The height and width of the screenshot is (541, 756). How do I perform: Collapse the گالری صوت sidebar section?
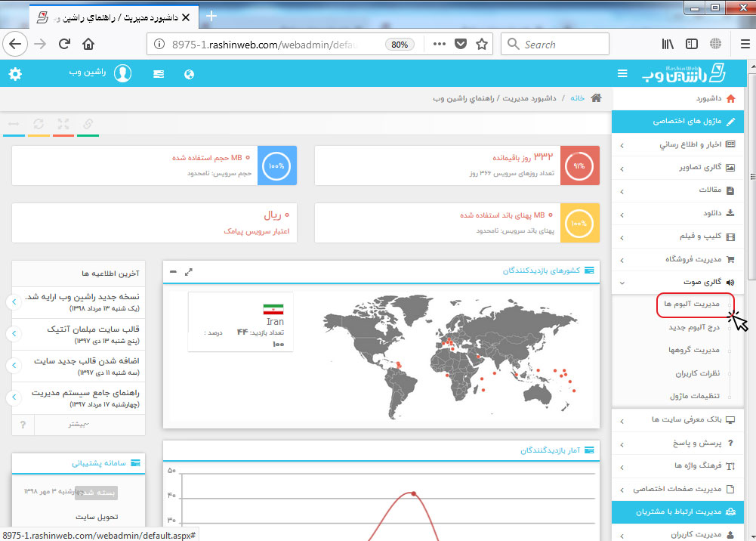click(678, 282)
